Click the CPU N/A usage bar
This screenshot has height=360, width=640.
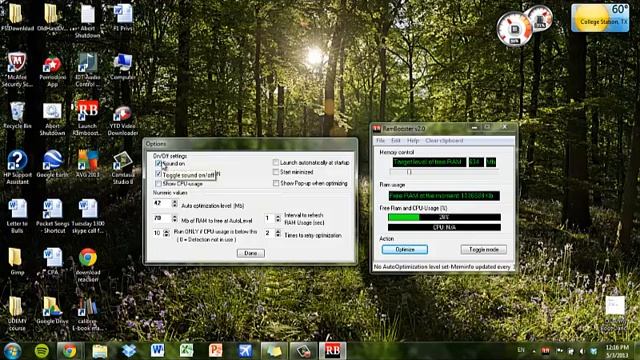(x=444, y=227)
